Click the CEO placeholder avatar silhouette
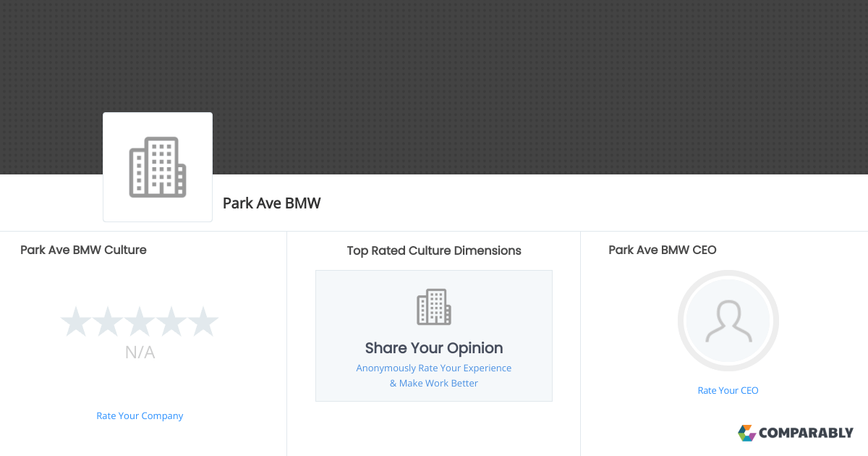The height and width of the screenshot is (456, 868). [728, 321]
